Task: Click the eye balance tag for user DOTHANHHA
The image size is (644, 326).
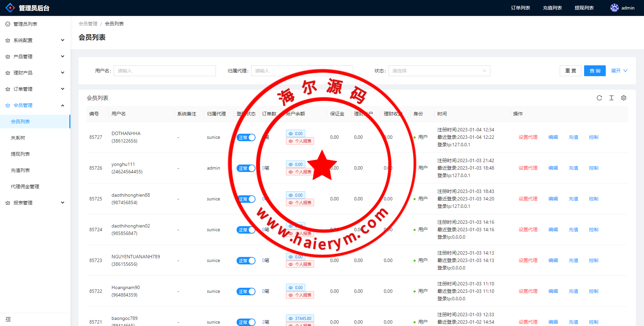Action: 295,134
